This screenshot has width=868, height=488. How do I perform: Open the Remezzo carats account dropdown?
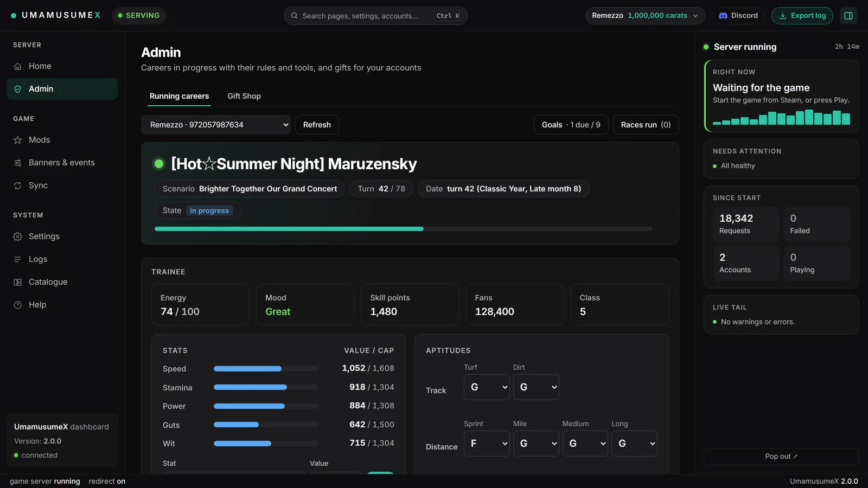point(645,16)
